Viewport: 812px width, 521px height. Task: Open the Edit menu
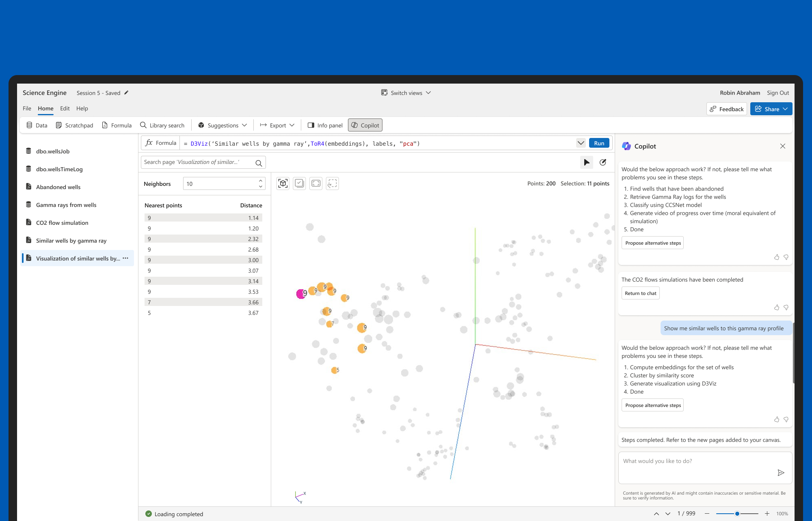(x=65, y=108)
